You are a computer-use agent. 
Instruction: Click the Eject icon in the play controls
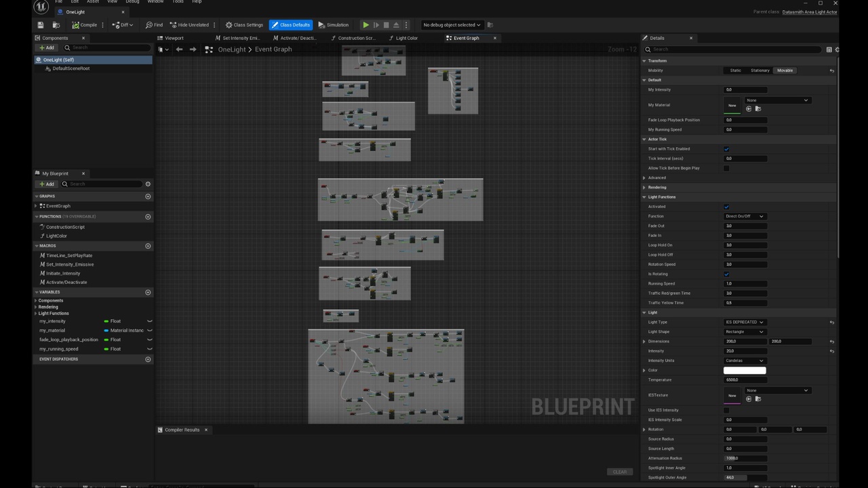[x=397, y=25]
